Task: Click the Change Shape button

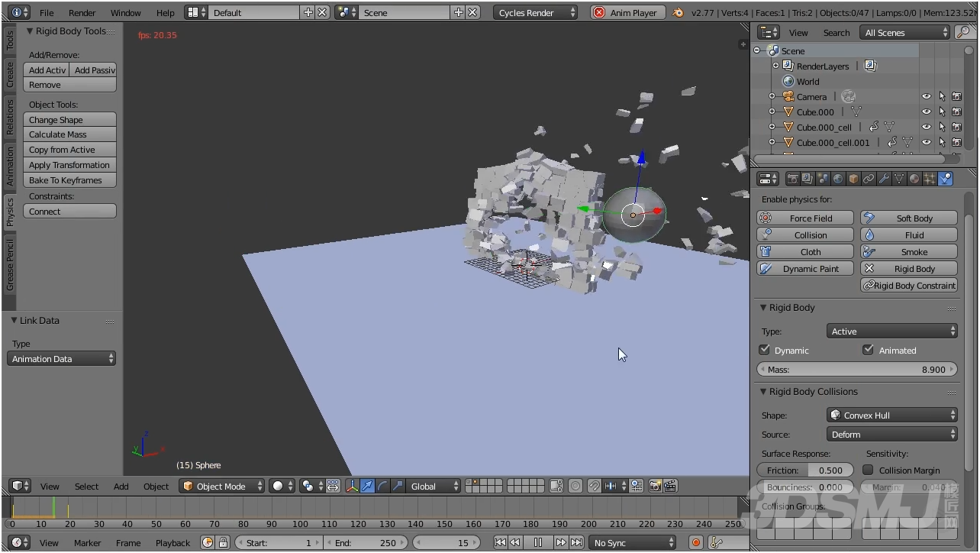Action: pyautogui.click(x=70, y=120)
